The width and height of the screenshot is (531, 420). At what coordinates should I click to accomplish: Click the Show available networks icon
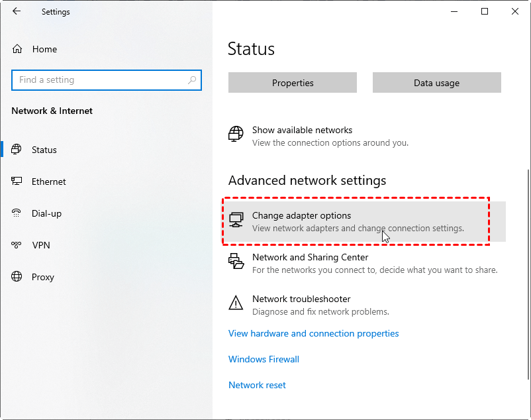click(236, 134)
